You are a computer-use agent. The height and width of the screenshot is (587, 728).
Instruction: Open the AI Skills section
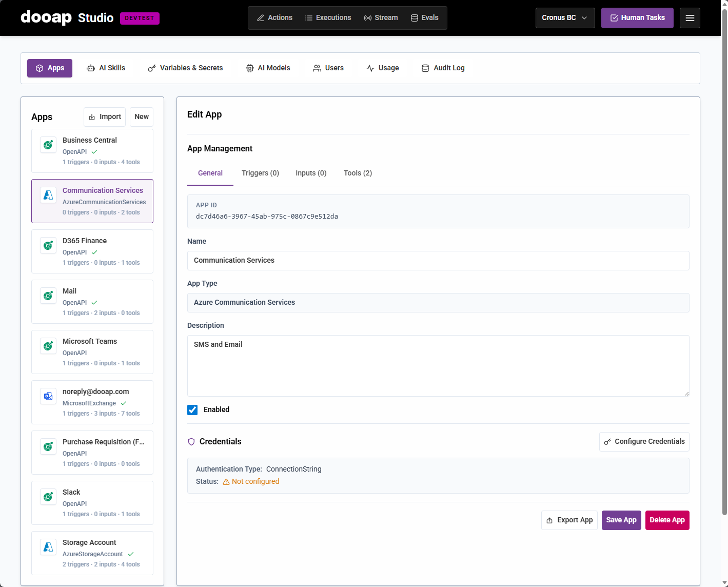[106, 68]
